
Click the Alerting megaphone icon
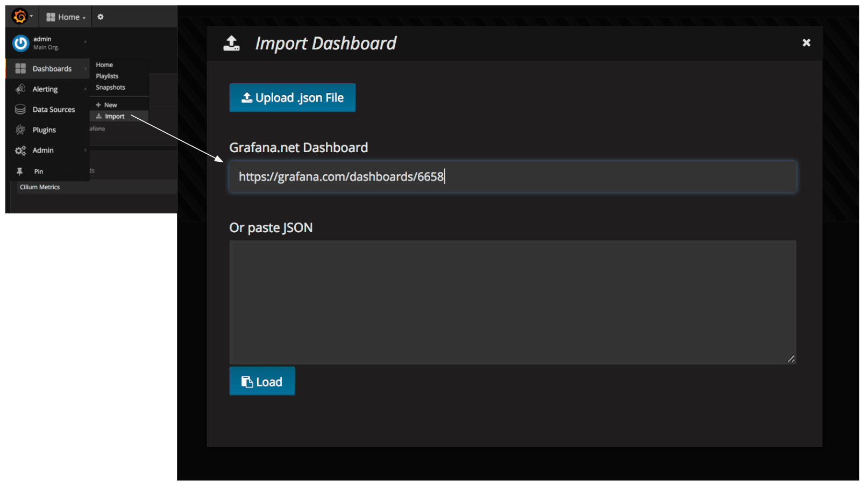(x=20, y=89)
